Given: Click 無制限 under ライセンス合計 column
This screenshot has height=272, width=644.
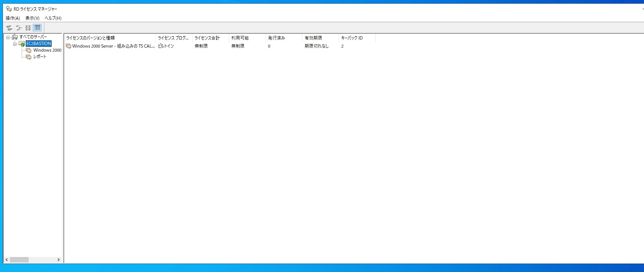Looking at the screenshot, I should 201,46.
